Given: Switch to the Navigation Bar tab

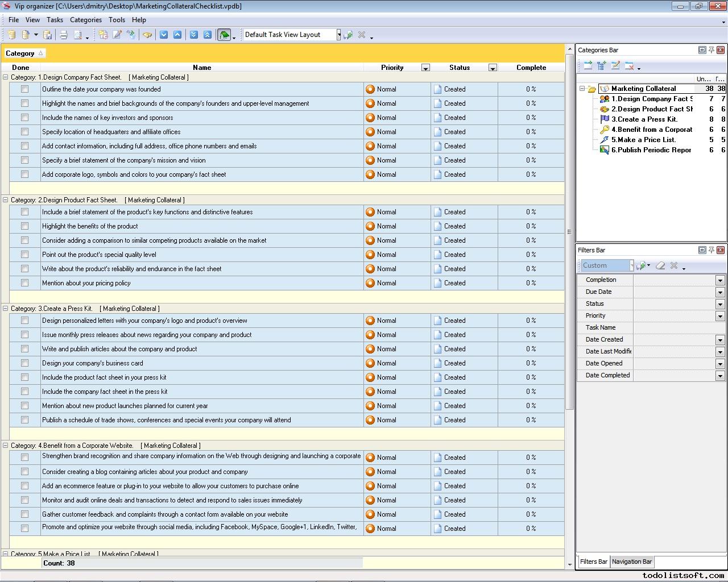Looking at the screenshot, I should point(631,562).
